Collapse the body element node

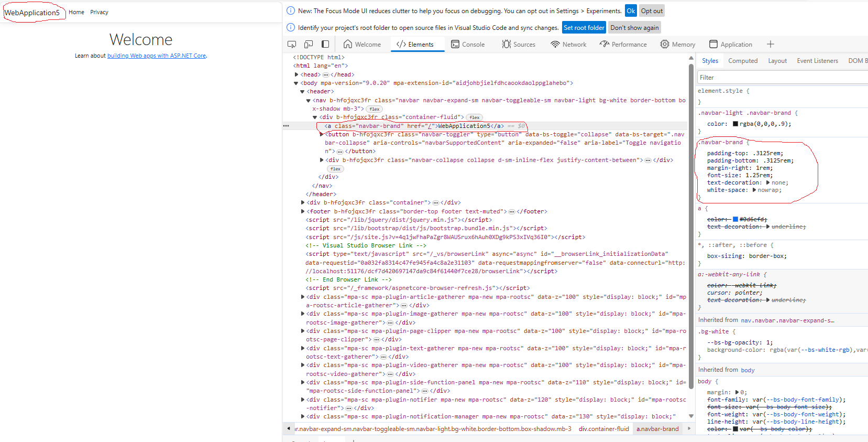[296, 83]
